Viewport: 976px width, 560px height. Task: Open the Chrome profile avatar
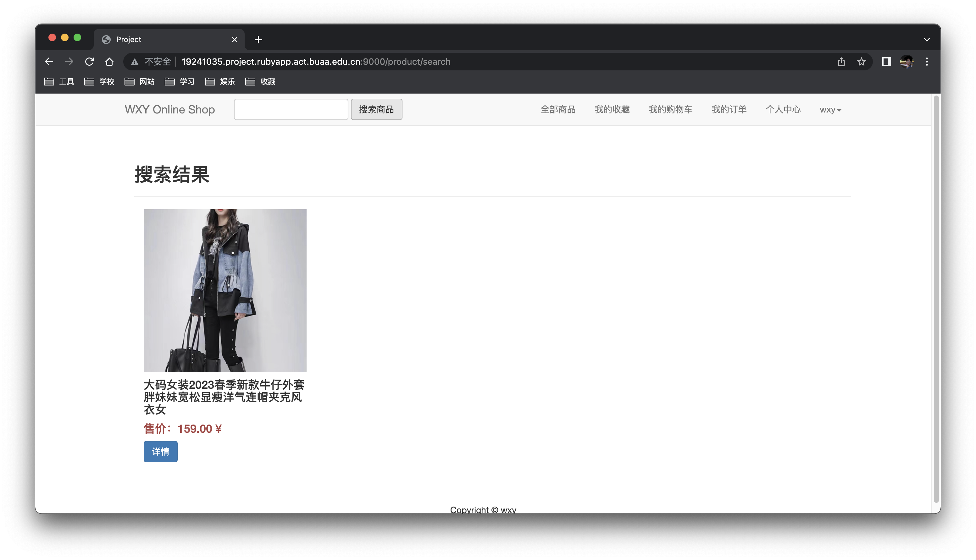(907, 62)
